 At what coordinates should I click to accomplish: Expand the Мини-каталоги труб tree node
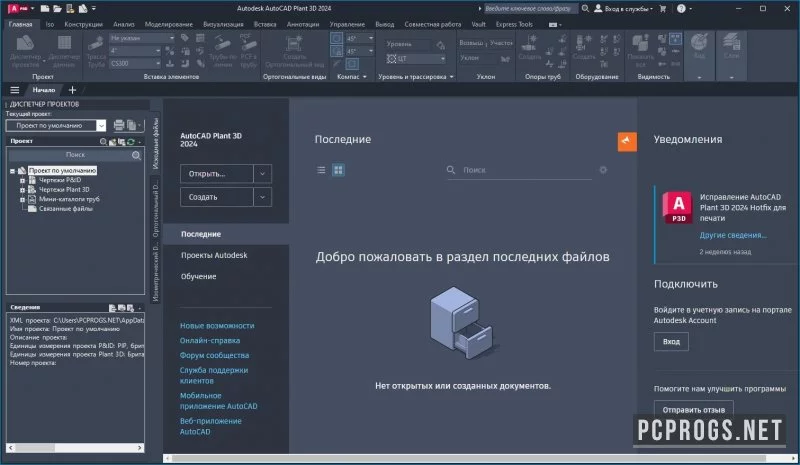pos(22,200)
